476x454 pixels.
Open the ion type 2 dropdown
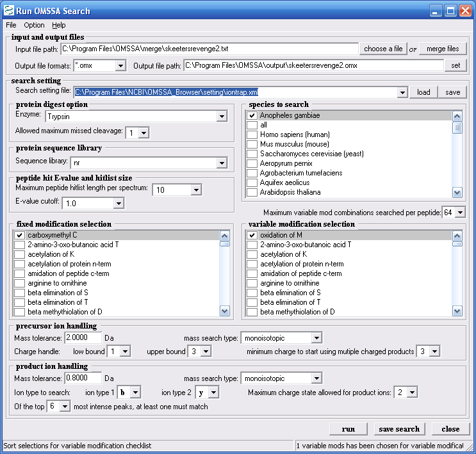pos(214,393)
